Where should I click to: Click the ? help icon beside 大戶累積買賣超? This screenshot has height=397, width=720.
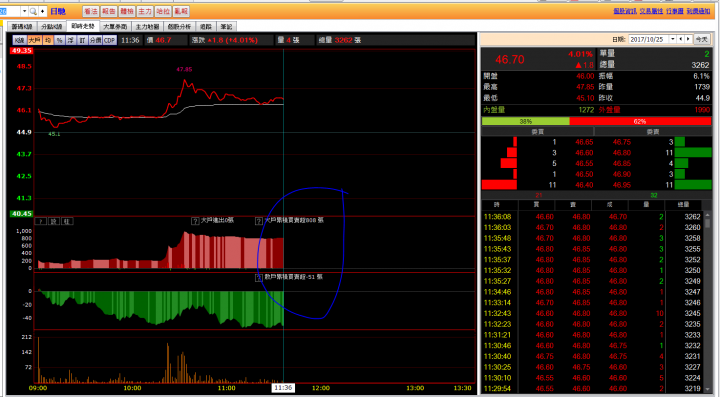pos(259,221)
